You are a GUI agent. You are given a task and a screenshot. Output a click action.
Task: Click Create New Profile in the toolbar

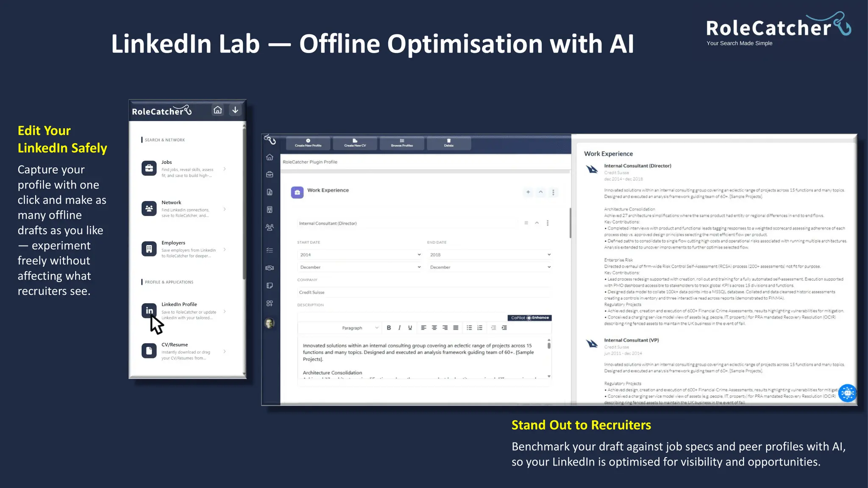(x=308, y=143)
